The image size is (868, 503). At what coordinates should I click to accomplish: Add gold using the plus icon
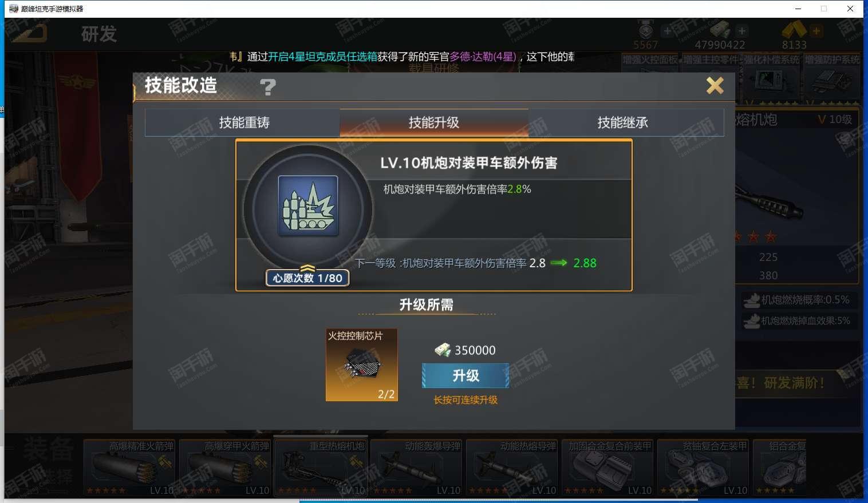(x=816, y=31)
